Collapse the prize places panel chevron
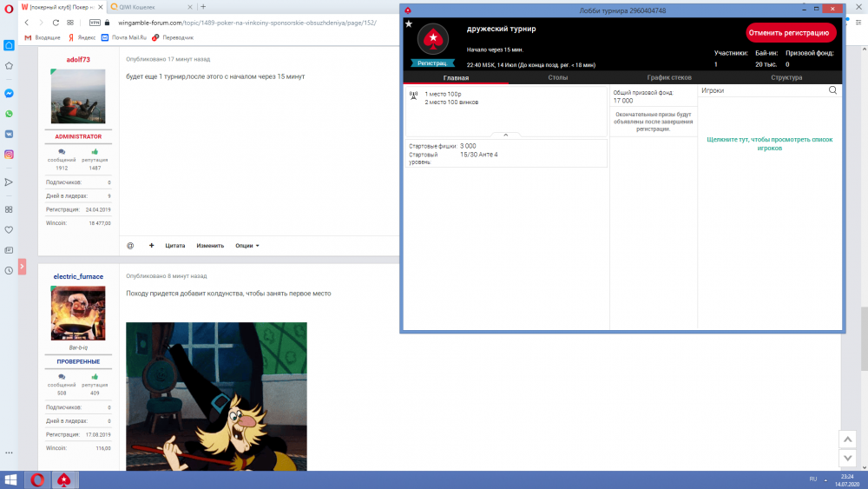 coord(505,135)
